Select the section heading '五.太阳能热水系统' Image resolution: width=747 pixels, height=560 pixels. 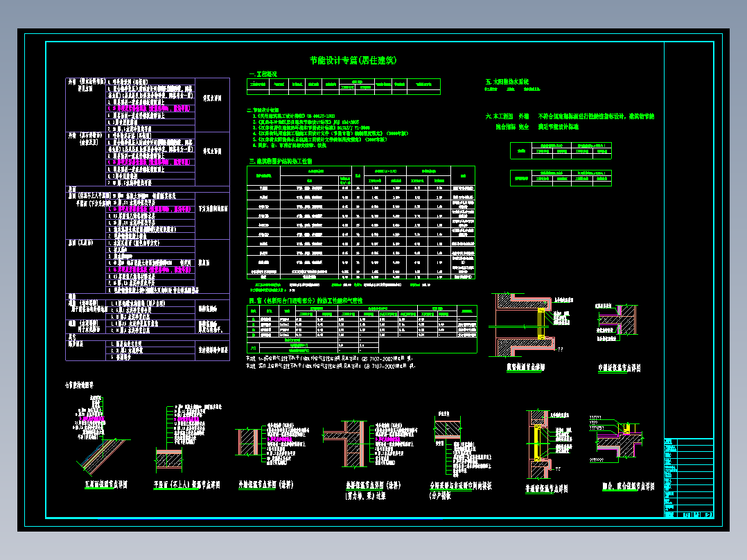pyautogui.click(x=507, y=82)
